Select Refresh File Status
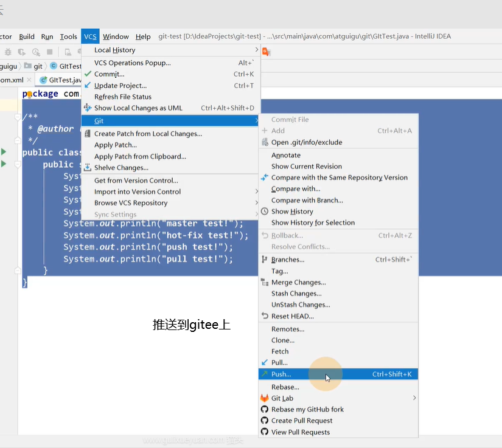Screen dimensions: 502x448 coord(171,97)
